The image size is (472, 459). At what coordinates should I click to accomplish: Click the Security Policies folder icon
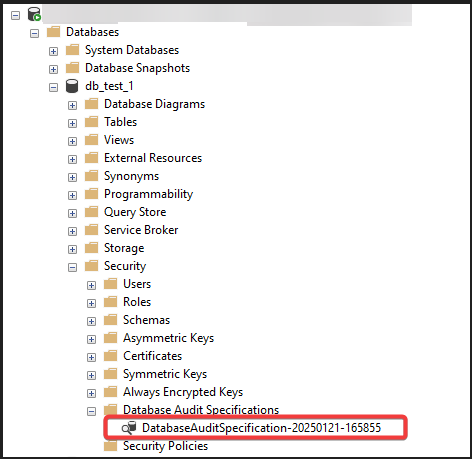point(110,446)
